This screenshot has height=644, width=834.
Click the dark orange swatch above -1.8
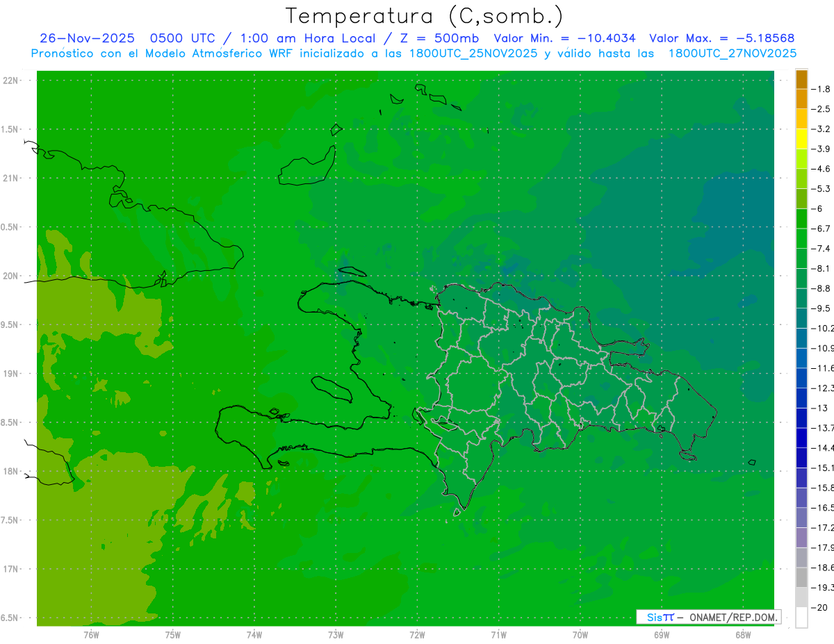tap(801, 79)
